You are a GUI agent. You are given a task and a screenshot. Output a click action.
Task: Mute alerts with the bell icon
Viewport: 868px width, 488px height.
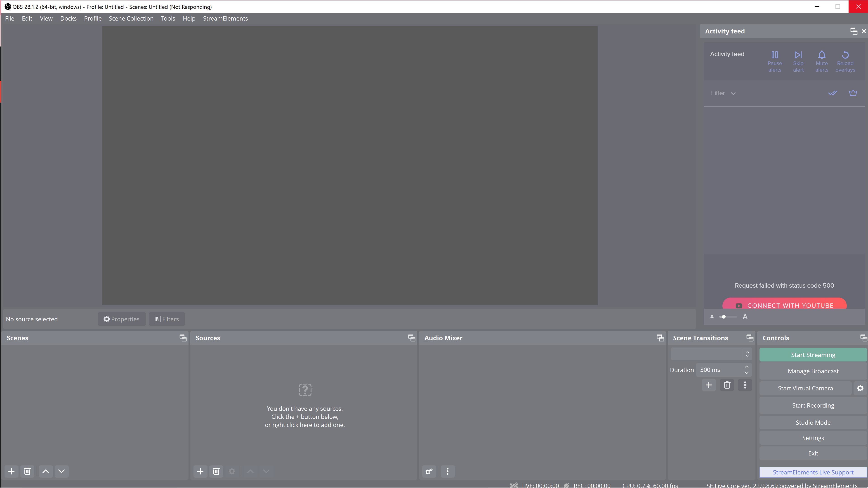pyautogui.click(x=821, y=55)
